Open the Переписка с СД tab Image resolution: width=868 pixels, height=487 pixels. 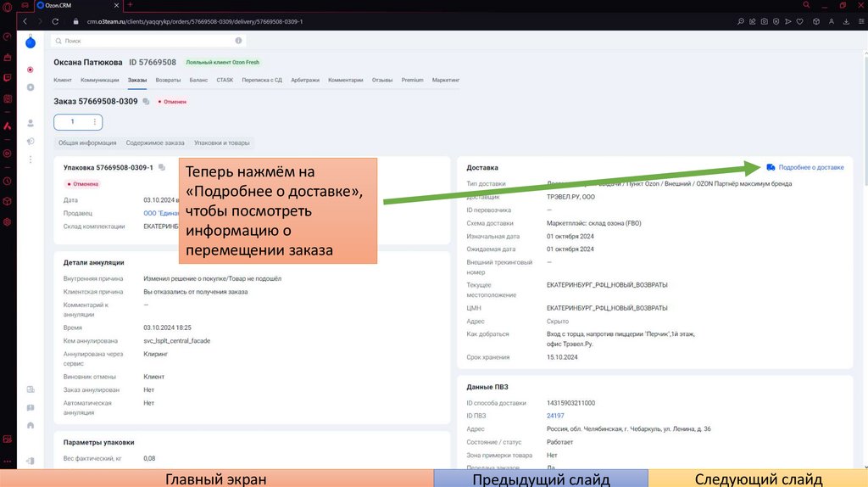tap(262, 80)
